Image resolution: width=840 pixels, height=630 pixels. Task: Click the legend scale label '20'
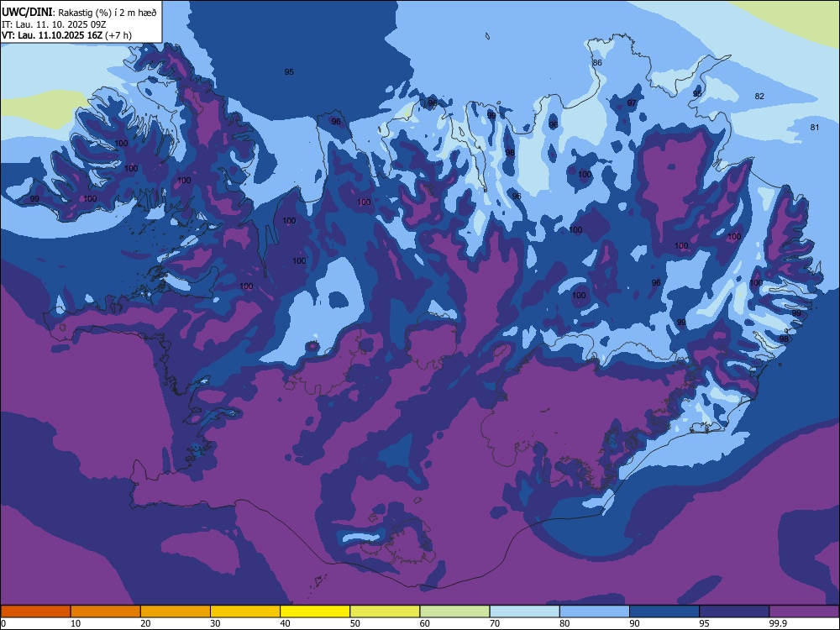point(145,623)
